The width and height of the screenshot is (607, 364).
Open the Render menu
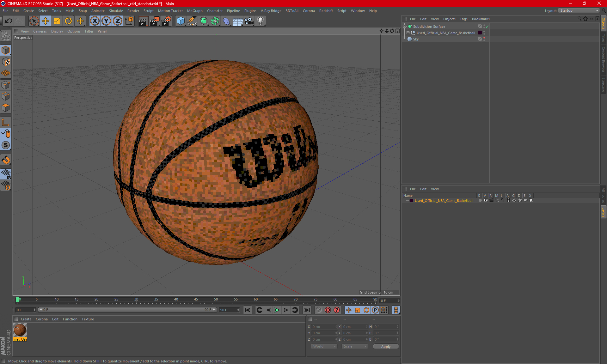[133, 11]
